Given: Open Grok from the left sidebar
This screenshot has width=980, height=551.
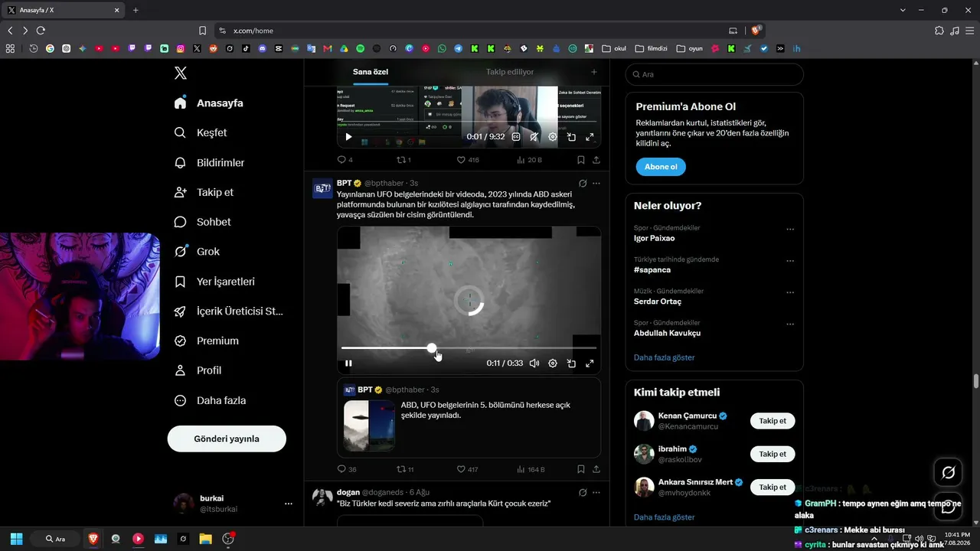Looking at the screenshot, I should [x=198, y=251].
